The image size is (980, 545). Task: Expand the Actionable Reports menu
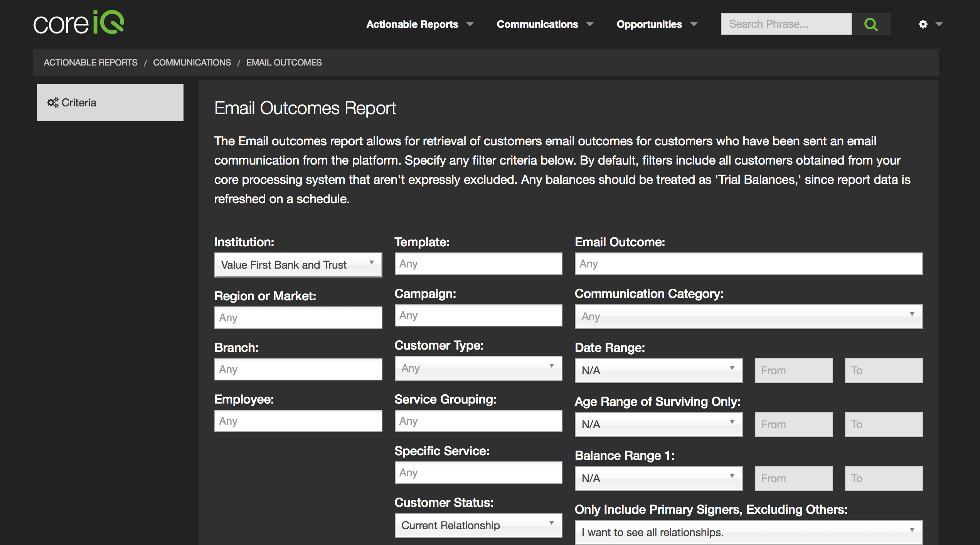coord(419,24)
